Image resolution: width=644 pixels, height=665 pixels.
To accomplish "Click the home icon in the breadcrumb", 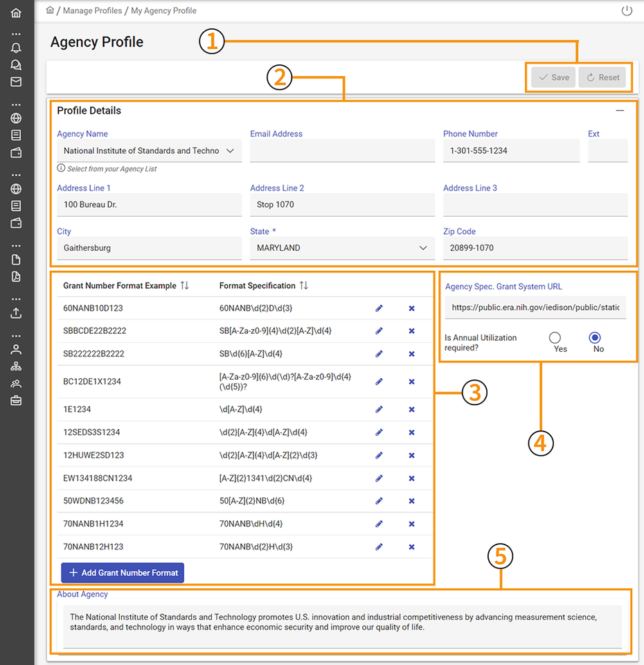I will click(x=49, y=10).
